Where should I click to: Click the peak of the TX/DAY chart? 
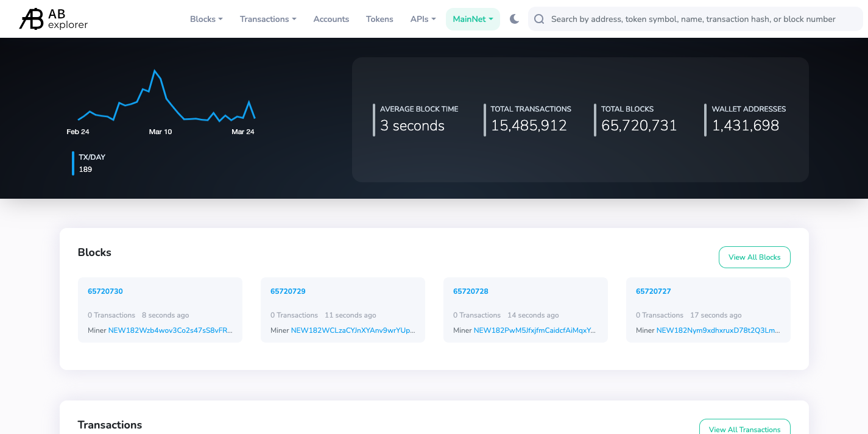[x=155, y=71]
